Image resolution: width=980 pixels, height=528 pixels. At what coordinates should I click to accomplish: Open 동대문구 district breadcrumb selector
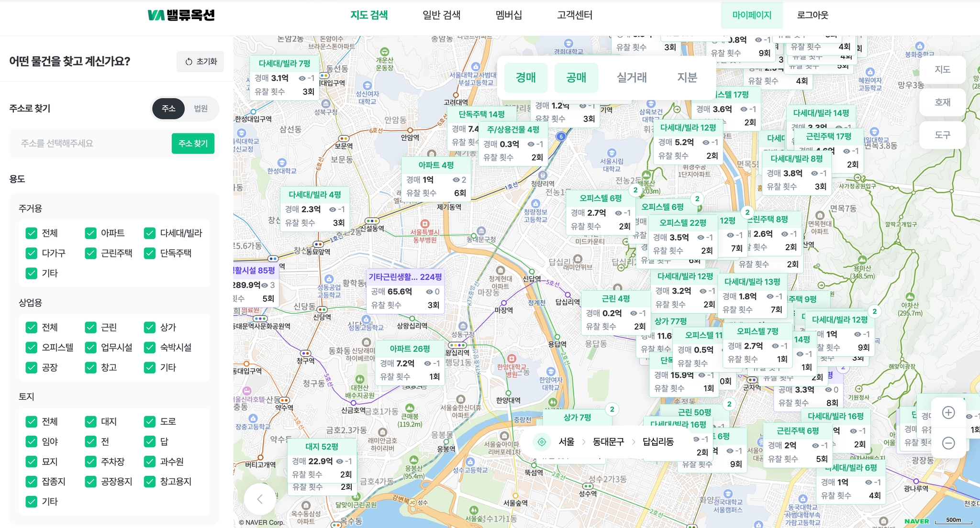(x=608, y=442)
